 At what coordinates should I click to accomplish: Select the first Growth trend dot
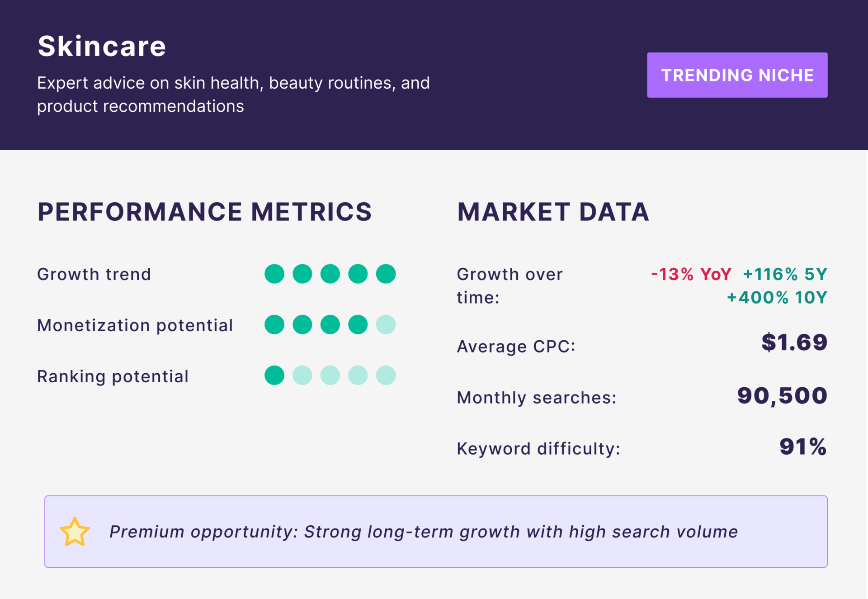point(274,274)
